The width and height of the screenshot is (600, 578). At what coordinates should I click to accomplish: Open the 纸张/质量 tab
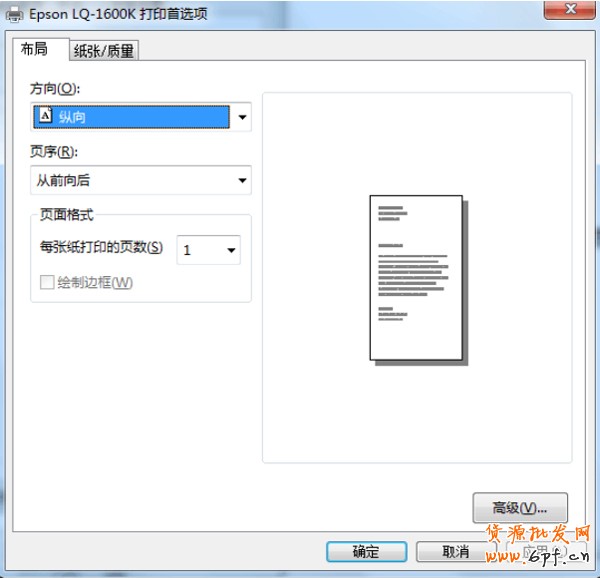pyautogui.click(x=103, y=51)
